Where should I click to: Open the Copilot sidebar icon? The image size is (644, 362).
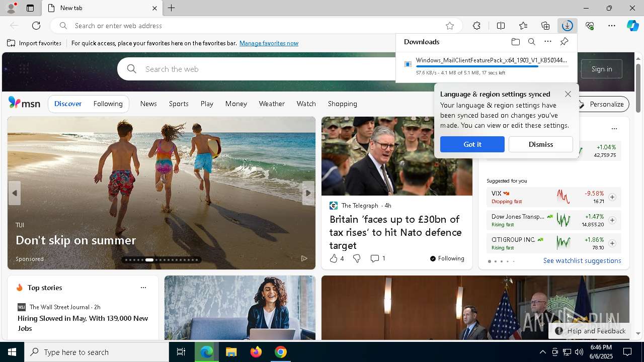point(633,26)
